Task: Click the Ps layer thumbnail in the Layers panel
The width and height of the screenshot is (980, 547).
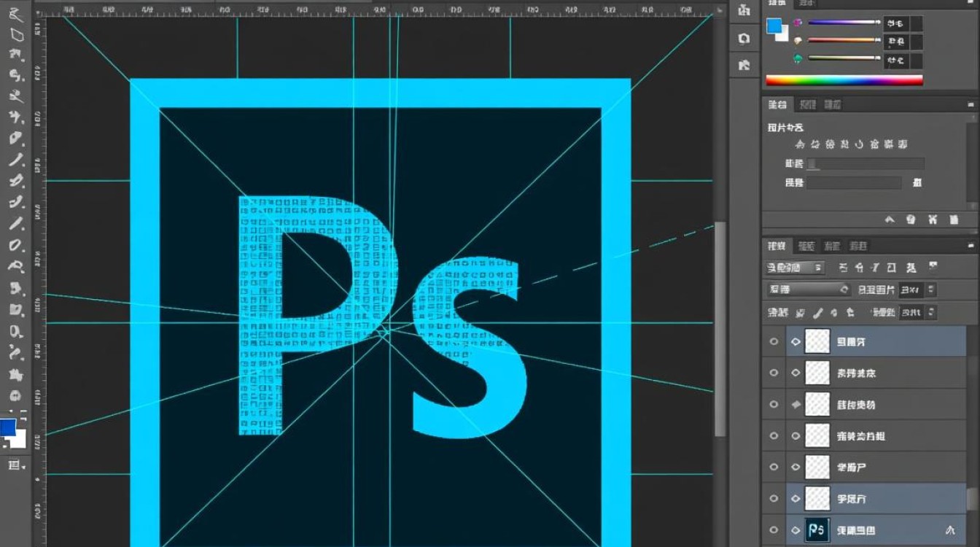Action: coord(817,530)
